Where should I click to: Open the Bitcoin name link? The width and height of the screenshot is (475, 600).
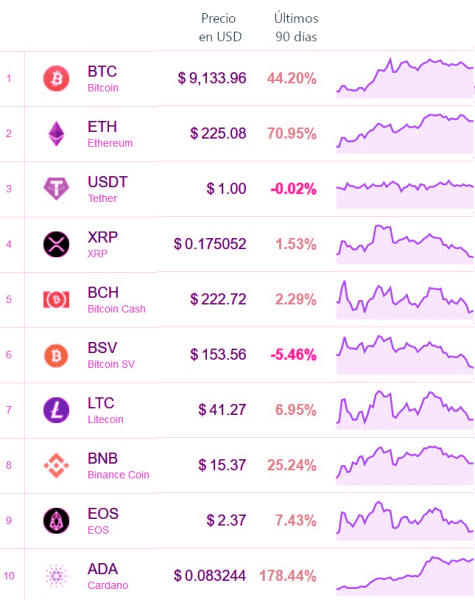click(x=103, y=88)
